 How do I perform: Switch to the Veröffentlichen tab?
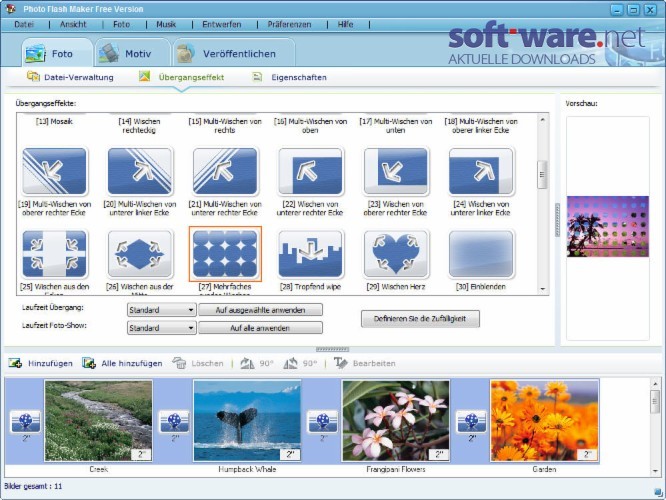click(234, 53)
